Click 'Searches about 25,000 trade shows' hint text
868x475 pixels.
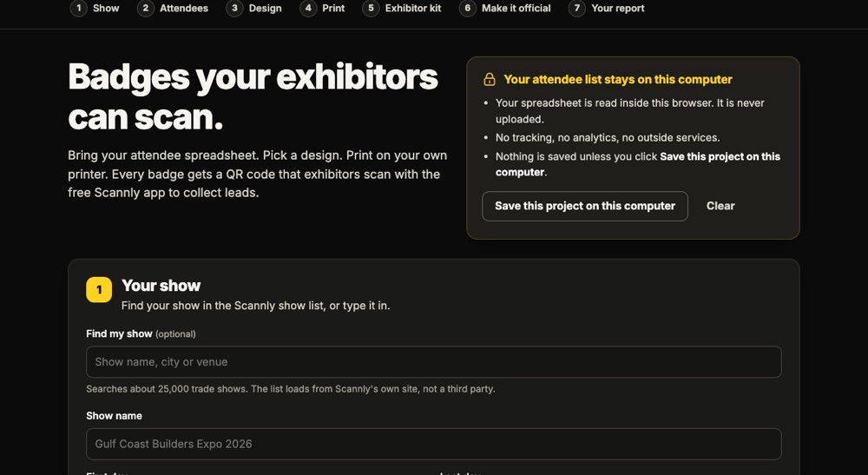291,389
